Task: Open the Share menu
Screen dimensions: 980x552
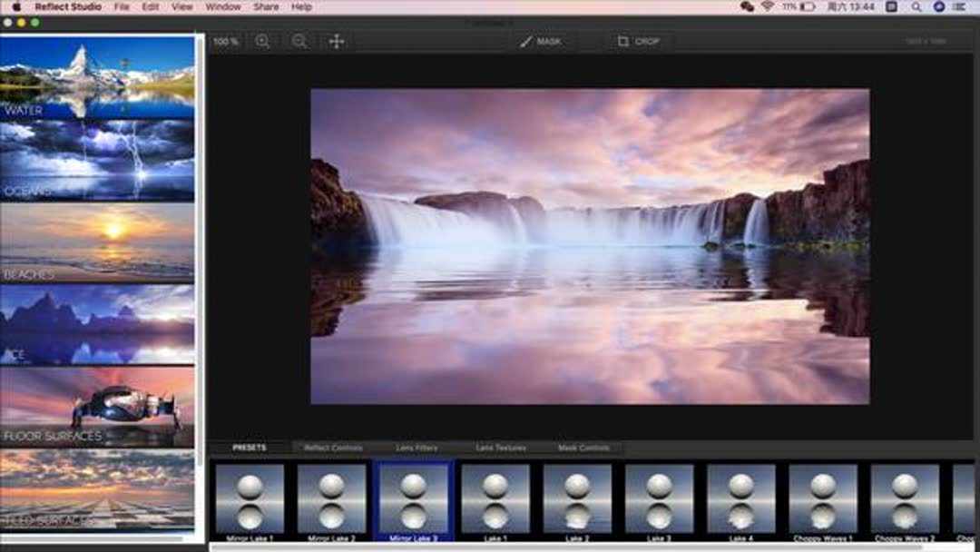Action: click(266, 6)
